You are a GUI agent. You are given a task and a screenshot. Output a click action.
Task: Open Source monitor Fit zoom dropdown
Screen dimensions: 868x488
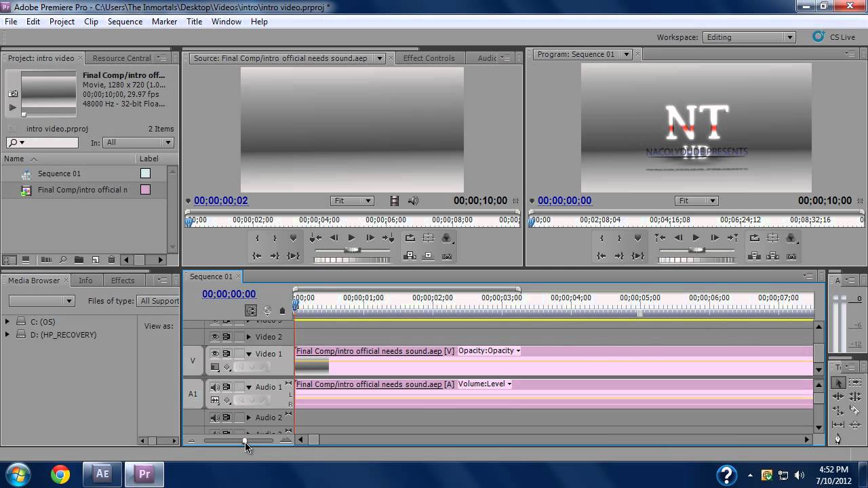[352, 201]
